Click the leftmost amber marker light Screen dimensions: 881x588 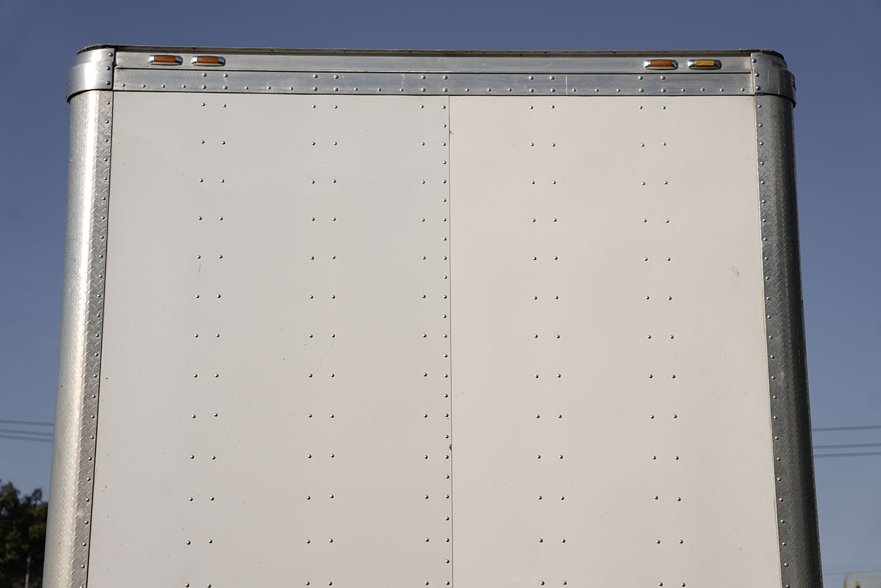tap(165, 60)
